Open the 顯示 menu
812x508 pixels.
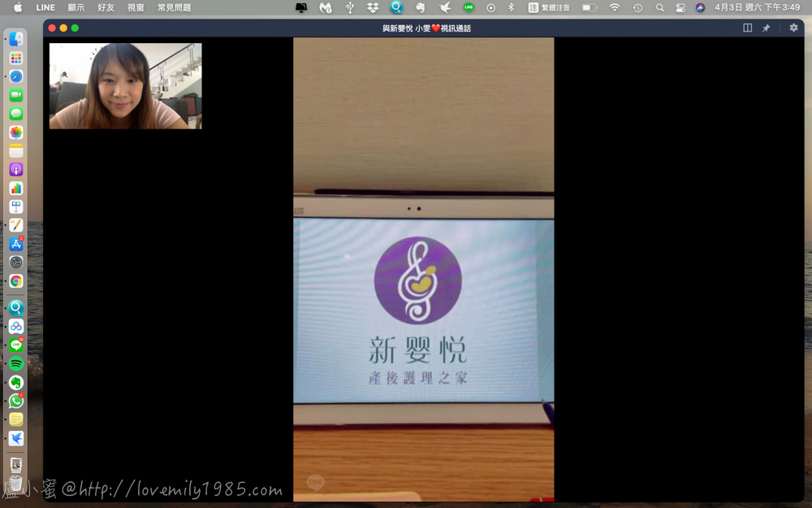[76, 7]
